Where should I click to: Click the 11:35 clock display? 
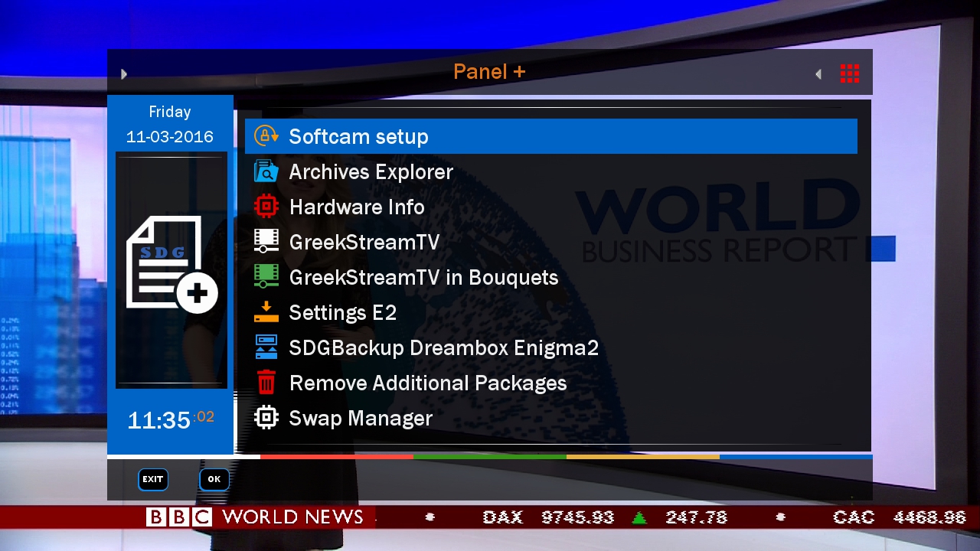[x=158, y=420]
